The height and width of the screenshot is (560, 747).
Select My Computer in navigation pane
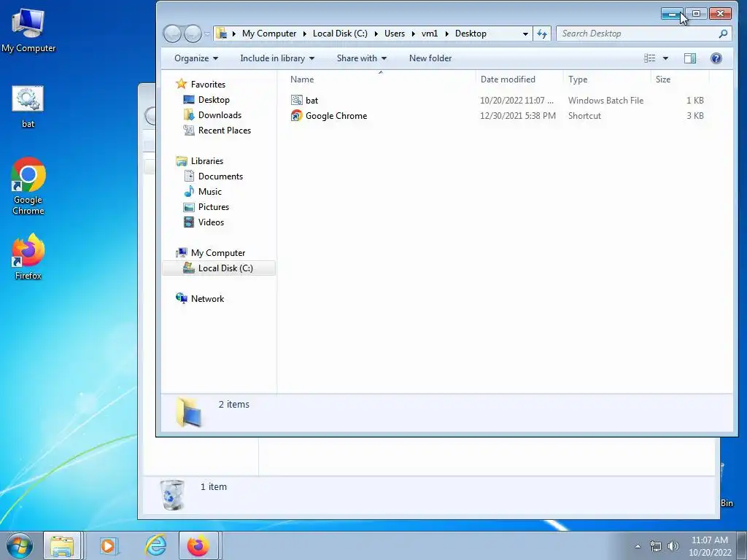click(217, 253)
